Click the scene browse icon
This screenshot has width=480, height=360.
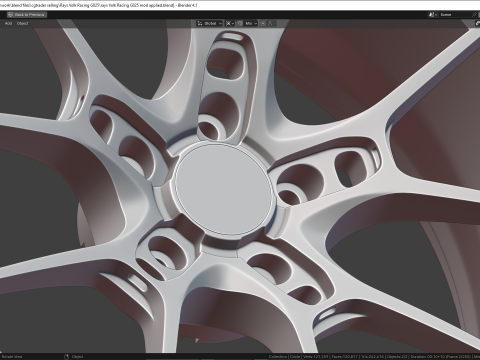[x=432, y=15]
